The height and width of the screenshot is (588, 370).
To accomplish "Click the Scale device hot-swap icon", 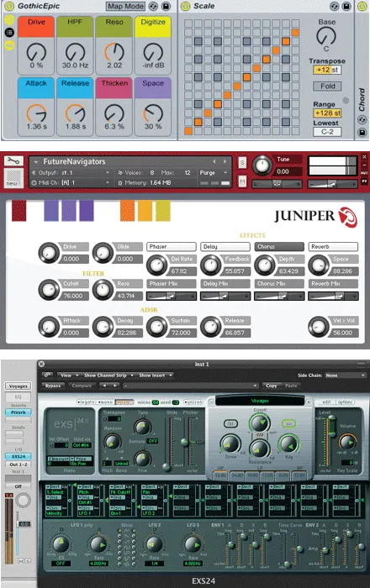I will [334, 6].
